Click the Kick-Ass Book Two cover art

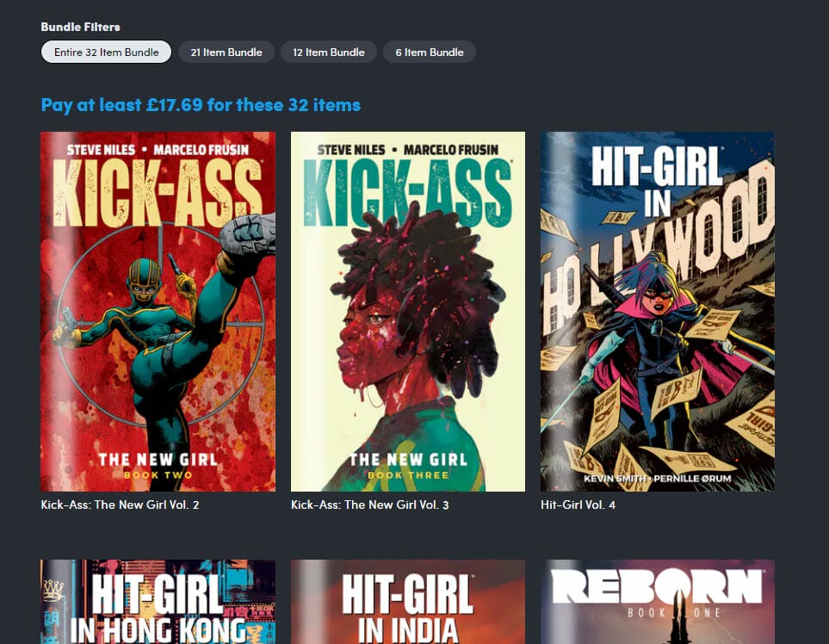158,312
